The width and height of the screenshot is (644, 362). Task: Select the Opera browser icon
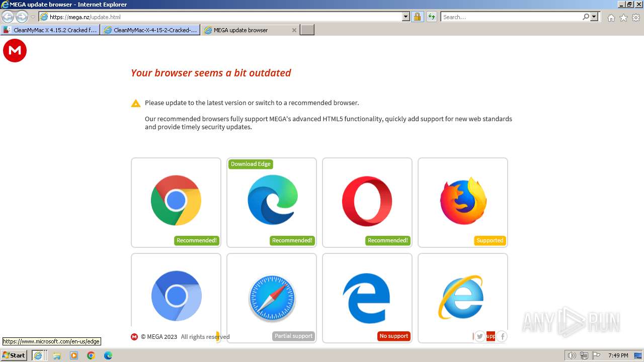click(367, 201)
